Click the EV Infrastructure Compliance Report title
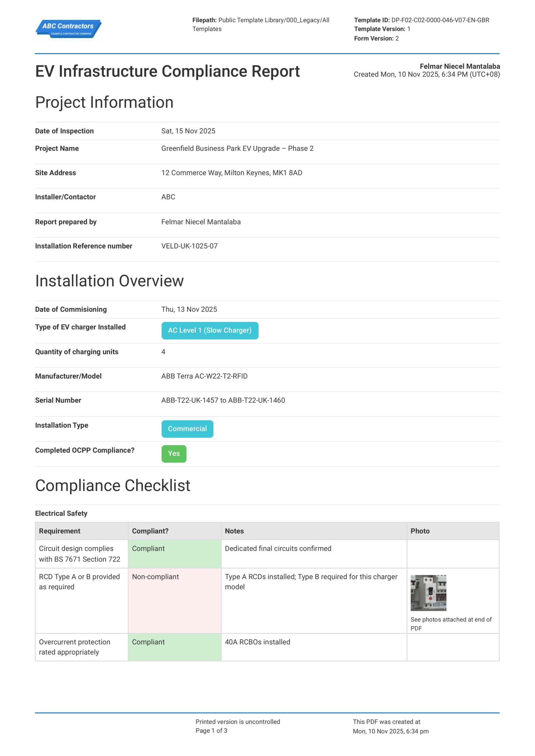 [x=167, y=71]
